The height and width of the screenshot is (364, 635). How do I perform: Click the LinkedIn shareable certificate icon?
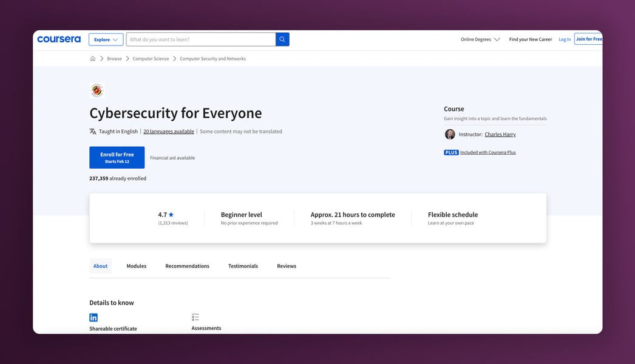pos(93,317)
